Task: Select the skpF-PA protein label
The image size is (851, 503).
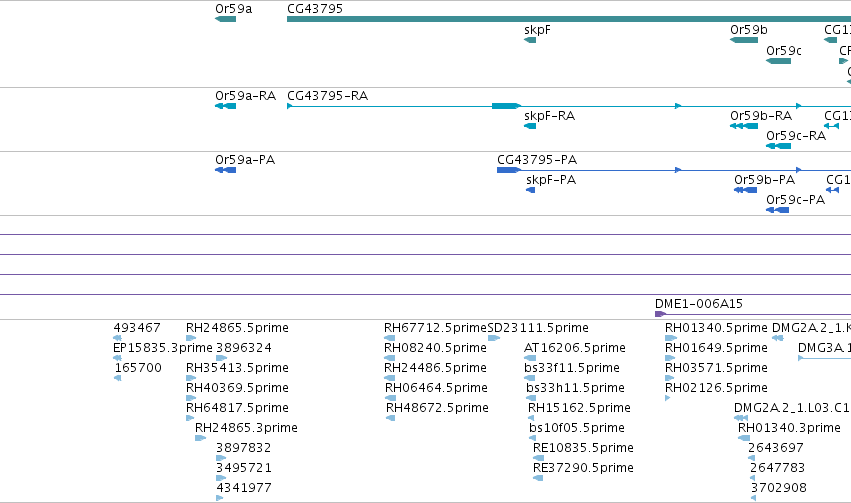Action: (551, 180)
